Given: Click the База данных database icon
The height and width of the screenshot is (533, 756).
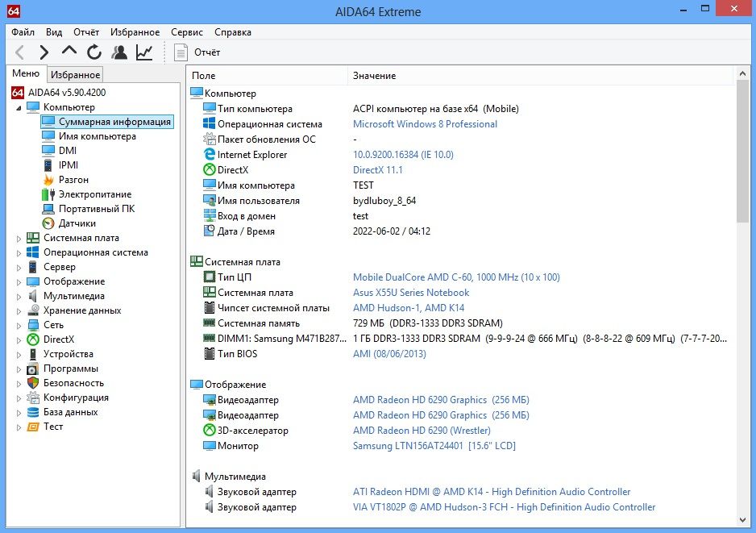Looking at the screenshot, I should (x=33, y=412).
